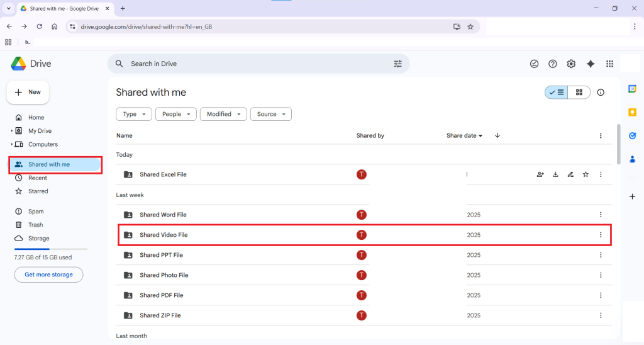This screenshot has width=644, height=345.
Task: Open the Modified filter dropdown
Action: [223, 114]
